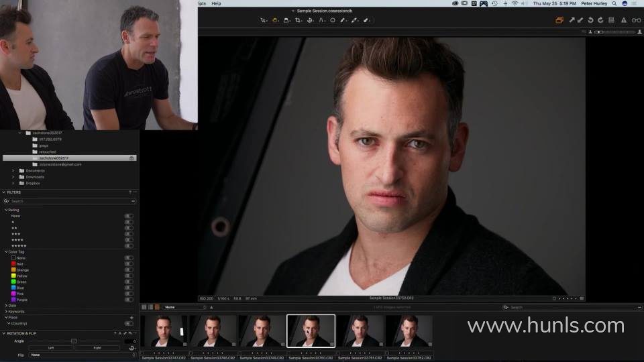
Task: Toggle the one-star rating filter
Action: (129, 222)
